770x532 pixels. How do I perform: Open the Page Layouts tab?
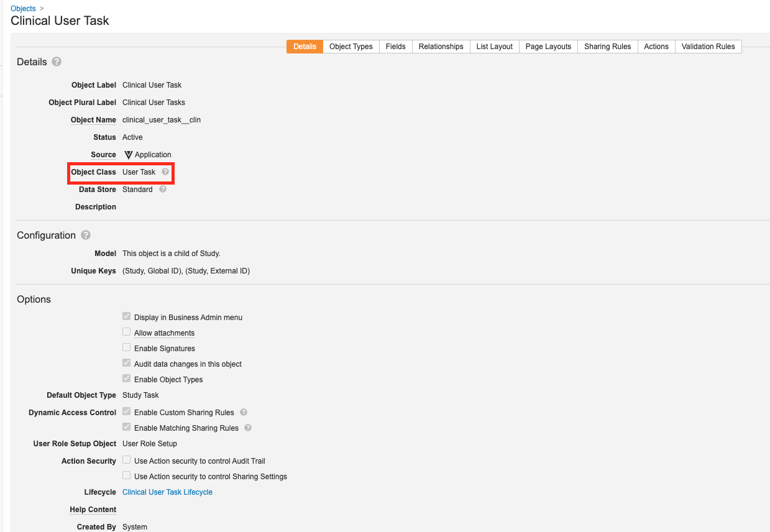click(548, 47)
